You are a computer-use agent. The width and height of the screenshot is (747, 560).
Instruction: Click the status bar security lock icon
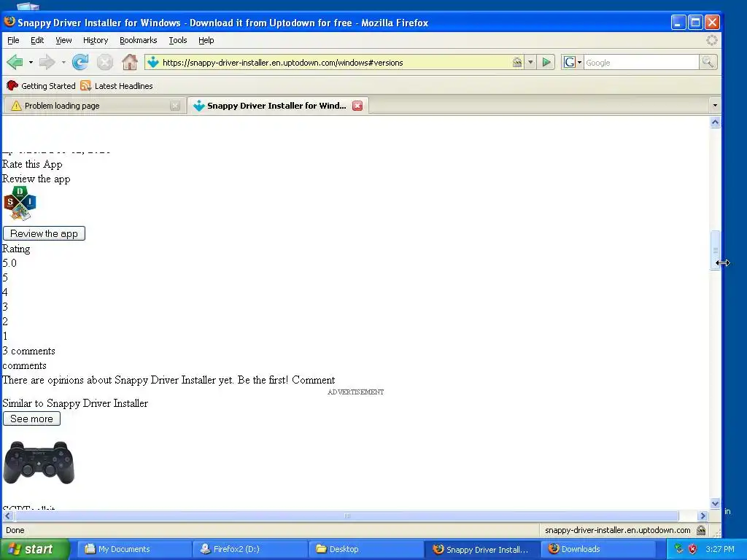(701, 530)
